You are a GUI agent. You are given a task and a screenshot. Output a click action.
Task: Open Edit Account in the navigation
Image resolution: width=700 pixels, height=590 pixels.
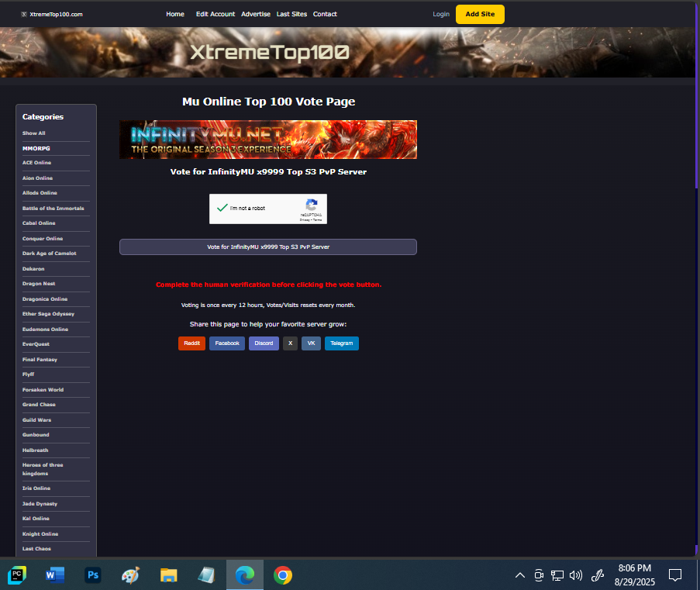(x=216, y=14)
